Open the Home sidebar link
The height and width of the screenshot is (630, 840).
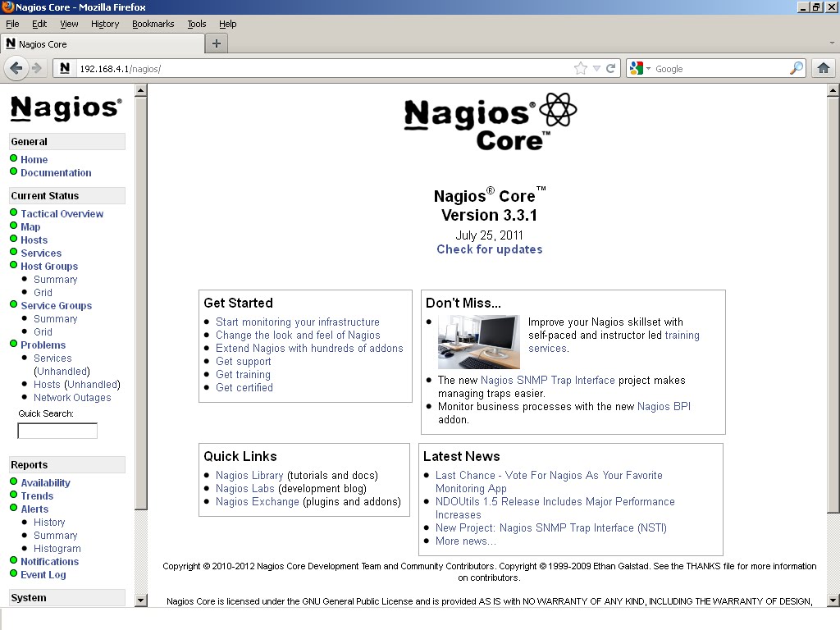click(34, 160)
